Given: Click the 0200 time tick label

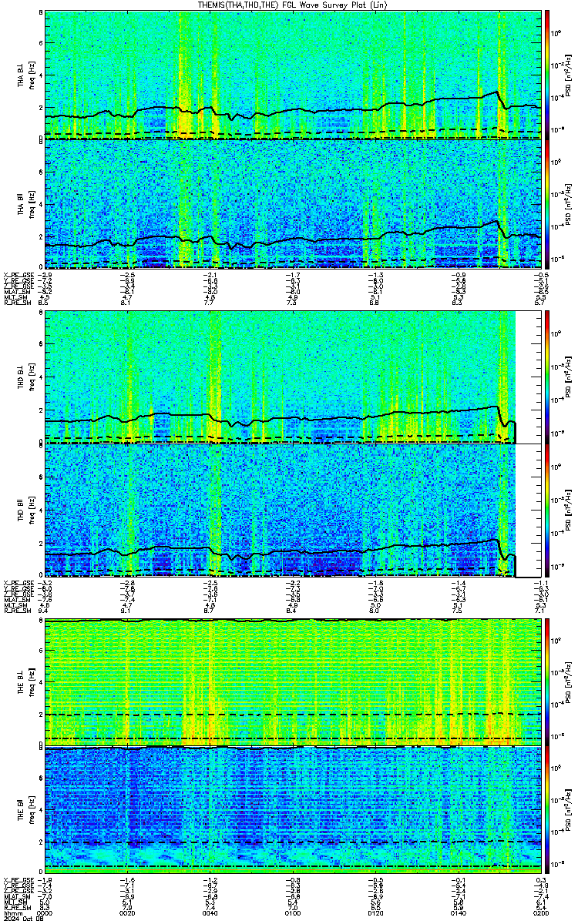Looking at the screenshot, I should pyautogui.click(x=541, y=913).
